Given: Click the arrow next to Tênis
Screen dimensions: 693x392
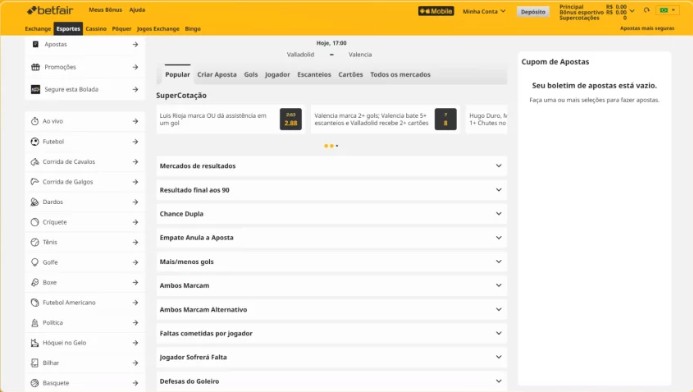Looking at the screenshot, I should coord(135,242).
